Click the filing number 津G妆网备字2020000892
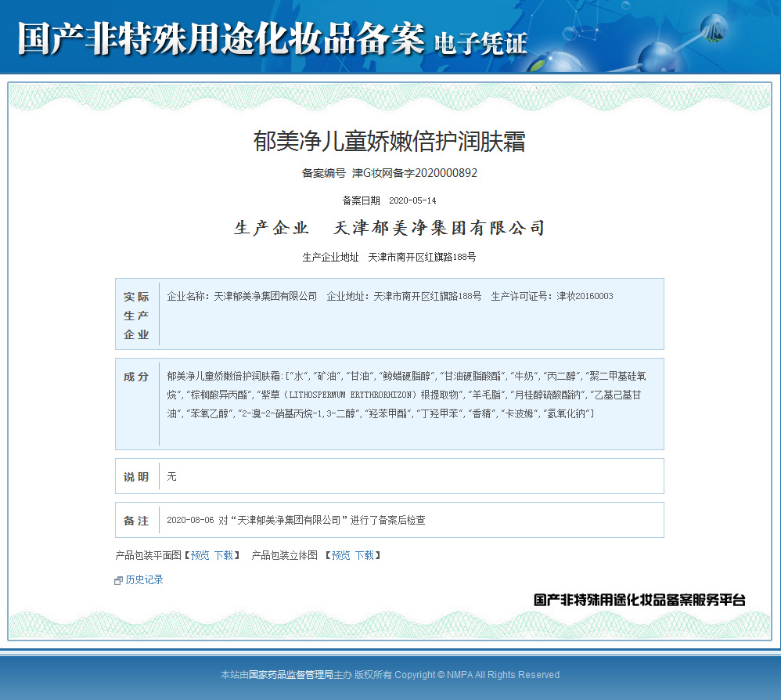 (x=414, y=173)
